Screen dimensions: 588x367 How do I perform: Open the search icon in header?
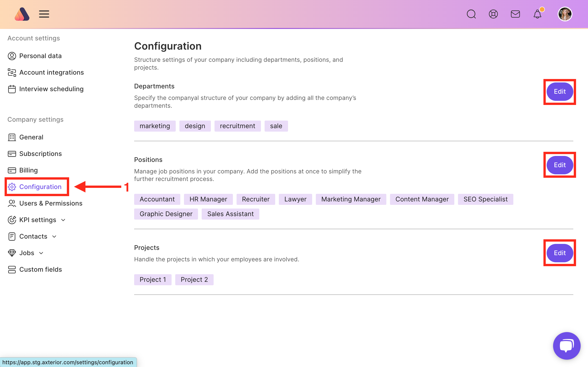pyautogui.click(x=471, y=14)
